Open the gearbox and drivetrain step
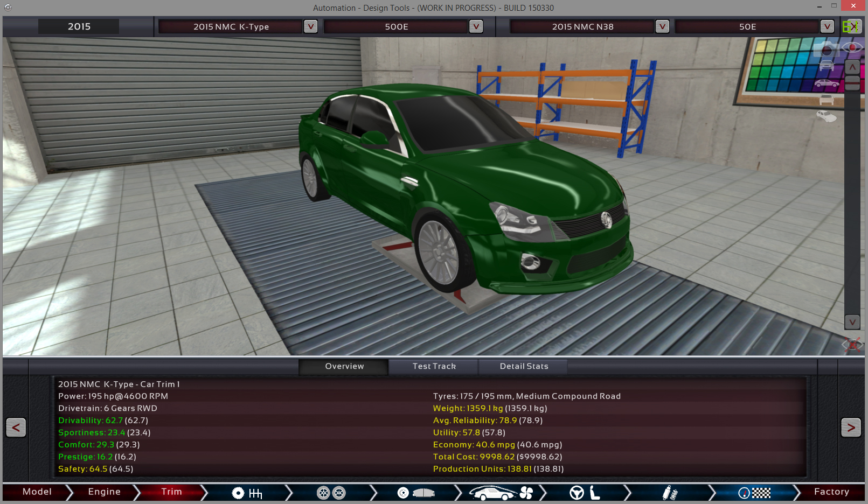The width and height of the screenshot is (868, 504). (x=247, y=493)
